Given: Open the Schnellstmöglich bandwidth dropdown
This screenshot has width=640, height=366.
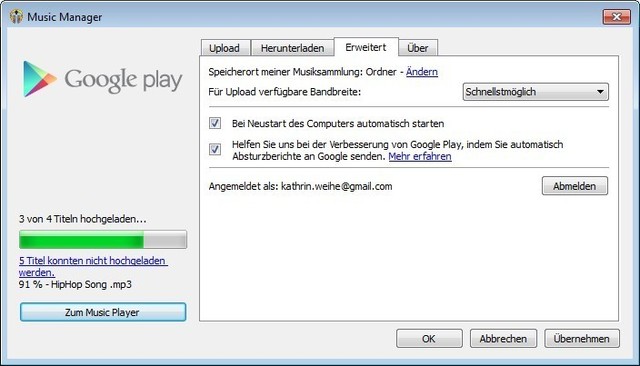Looking at the screenshot, I should point(536,92).
